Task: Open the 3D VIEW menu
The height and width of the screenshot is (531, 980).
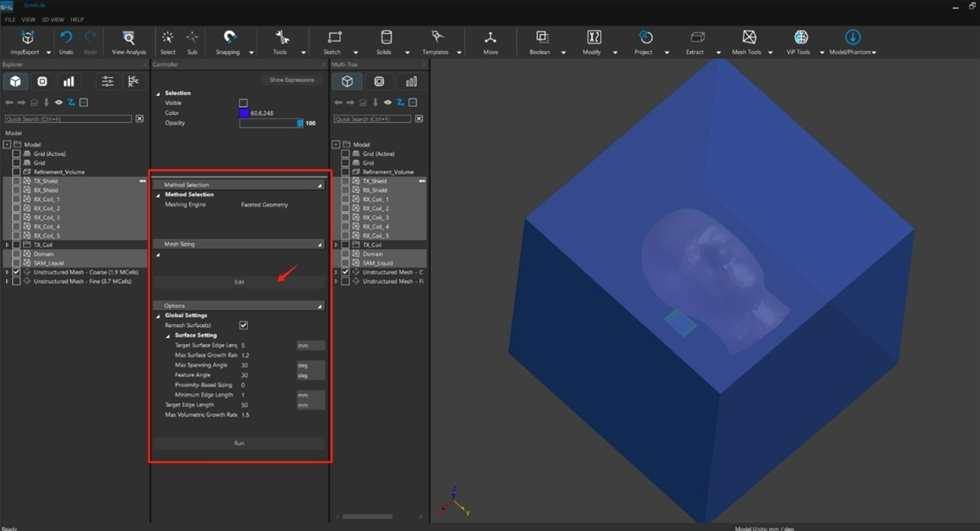Action: tap(53, 19)
